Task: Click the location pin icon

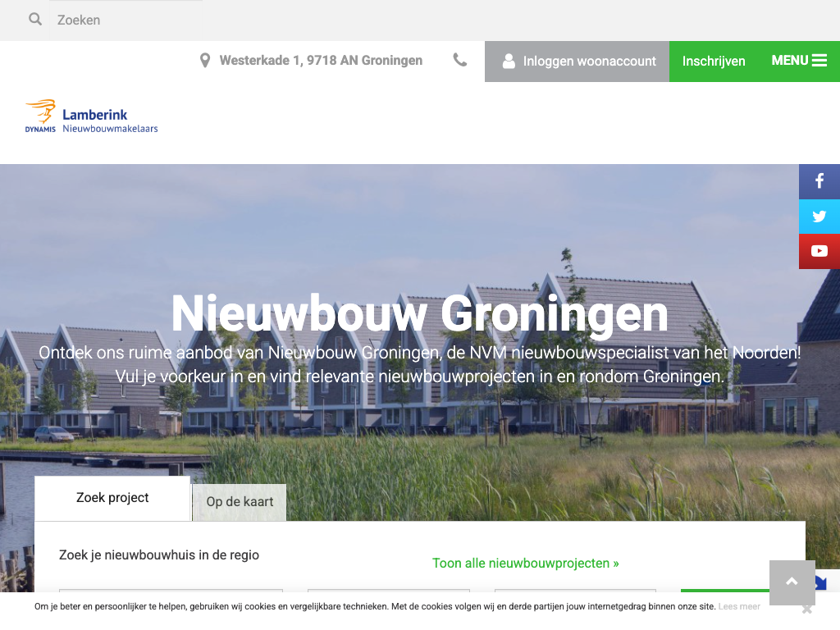Action: click(x=205, y=61)
